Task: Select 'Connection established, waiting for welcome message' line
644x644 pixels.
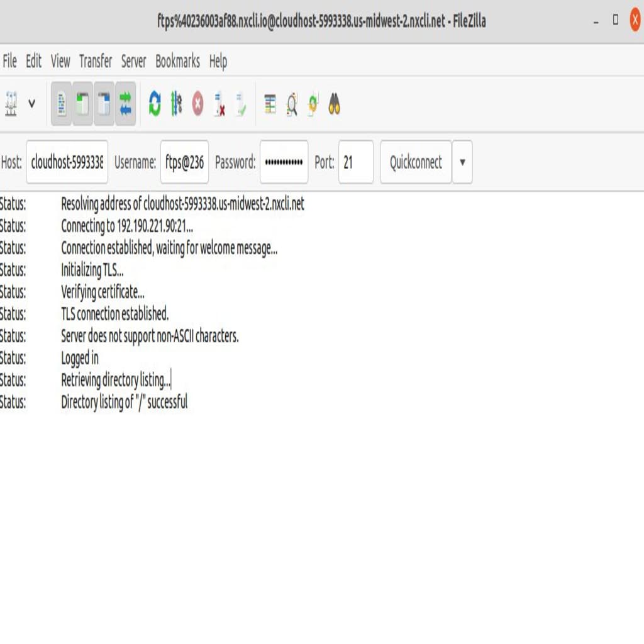Action: point(169,248)
